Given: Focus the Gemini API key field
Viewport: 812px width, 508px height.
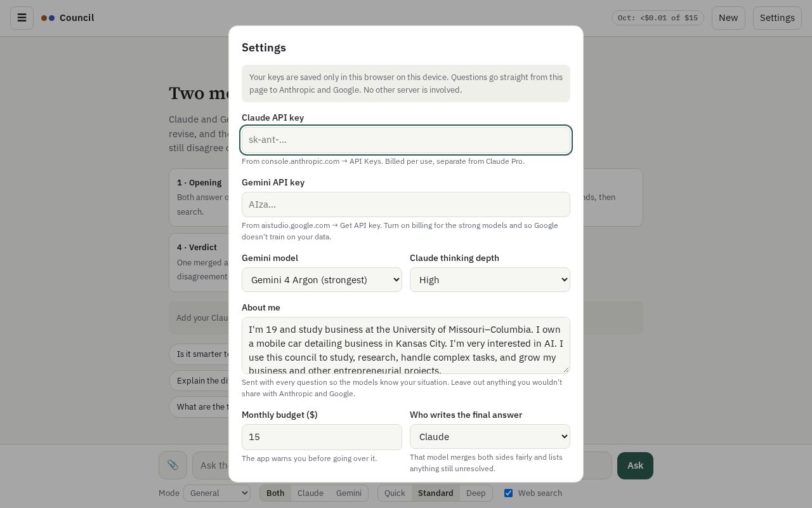Looking at the screenshot, I should click(406, 204).
